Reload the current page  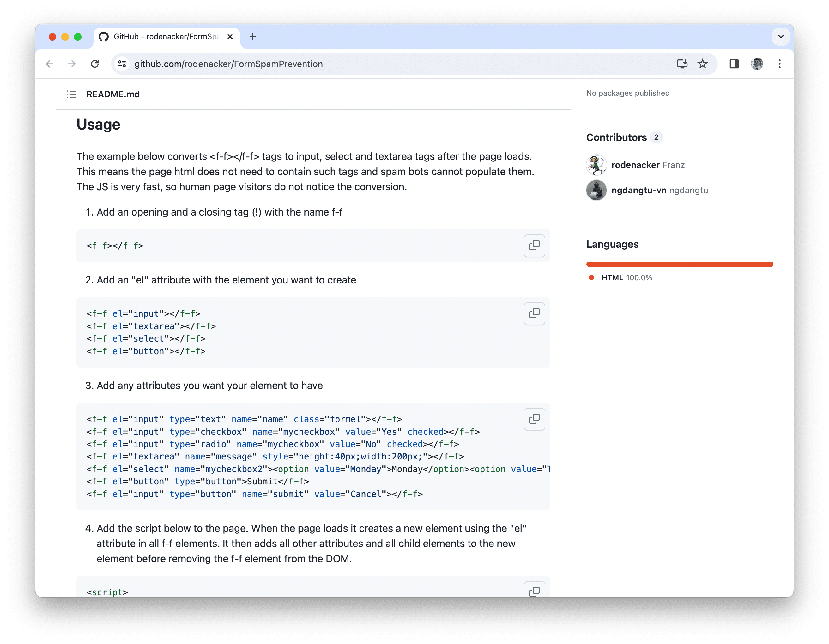point(95,64)
